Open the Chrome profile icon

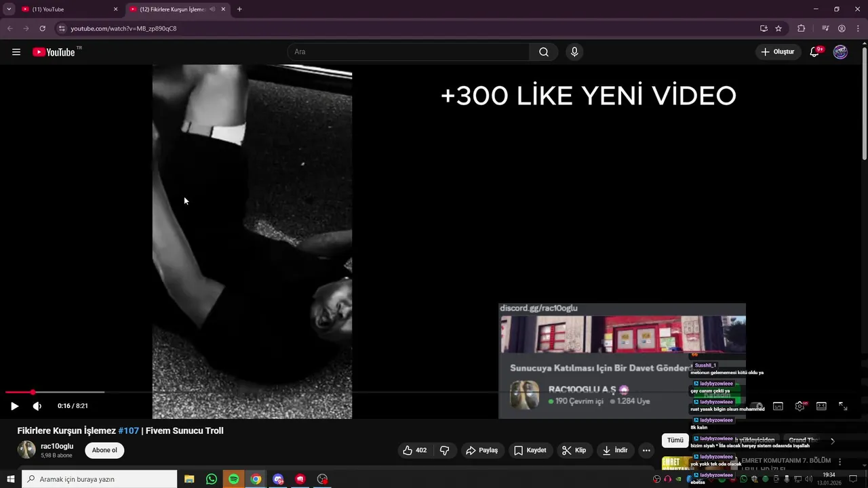pyautogui.click(x=842, y=28)
